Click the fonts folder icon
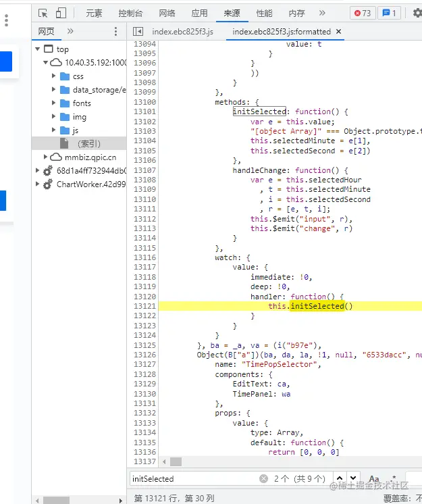The image size is (422, 504). click(x=65, y=103)
